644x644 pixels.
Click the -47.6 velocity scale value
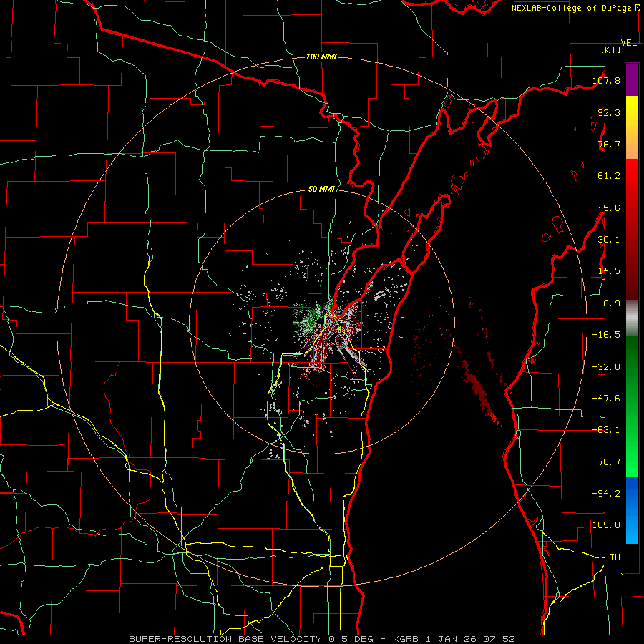pos(606,399)
